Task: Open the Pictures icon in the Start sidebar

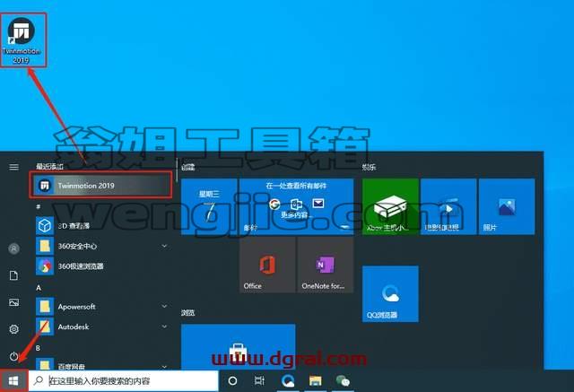Action: (14, 302)
